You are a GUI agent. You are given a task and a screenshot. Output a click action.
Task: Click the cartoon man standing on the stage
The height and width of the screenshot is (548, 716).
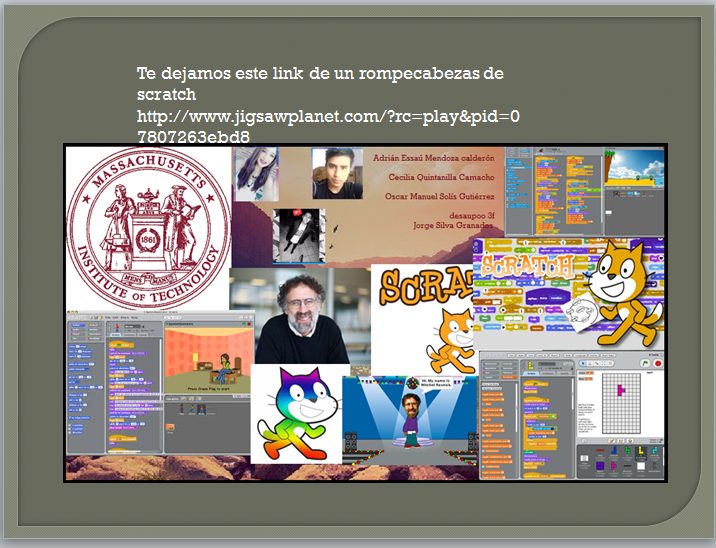[411, 420]
